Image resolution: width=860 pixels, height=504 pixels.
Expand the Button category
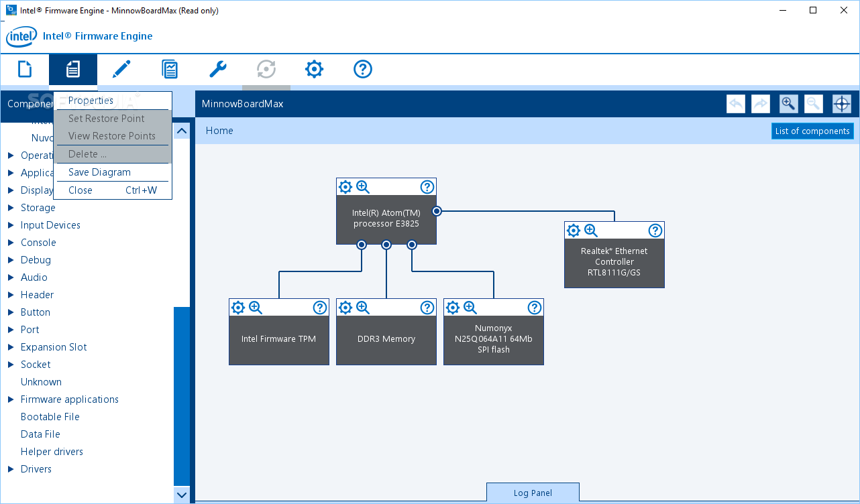(x=11, y=312)
